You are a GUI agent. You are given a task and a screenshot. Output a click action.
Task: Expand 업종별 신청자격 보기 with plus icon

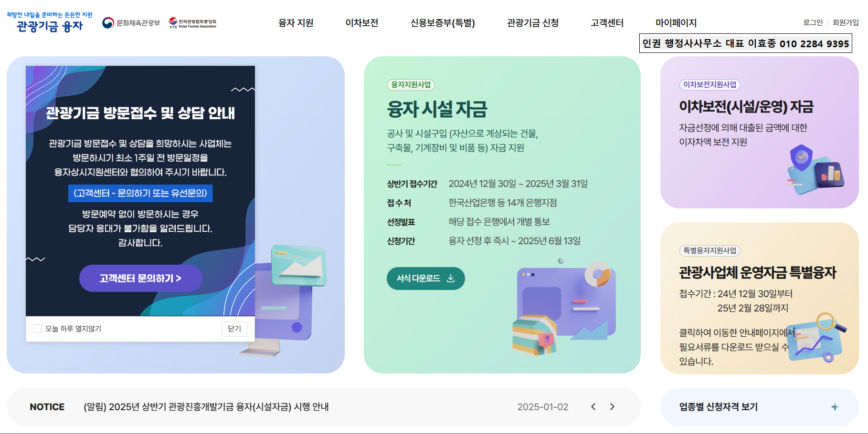tap(835, 407)
